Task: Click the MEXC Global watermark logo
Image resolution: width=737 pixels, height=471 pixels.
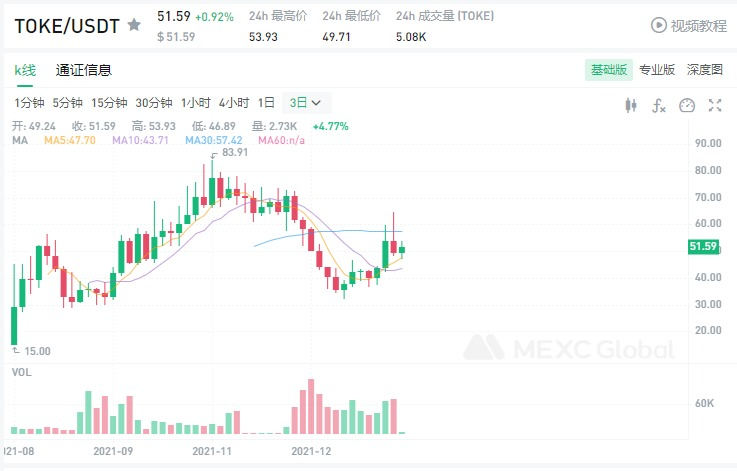Action: pos(567,348)
